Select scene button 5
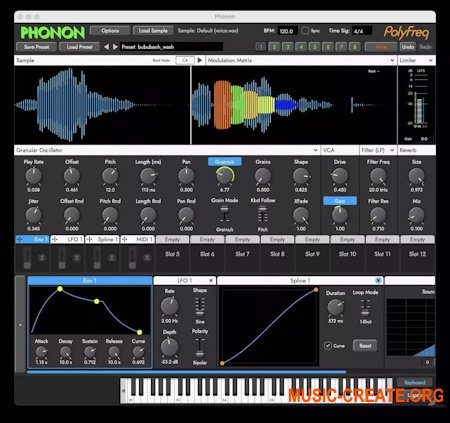The image size is (450, 423). [x=314, y=47]
